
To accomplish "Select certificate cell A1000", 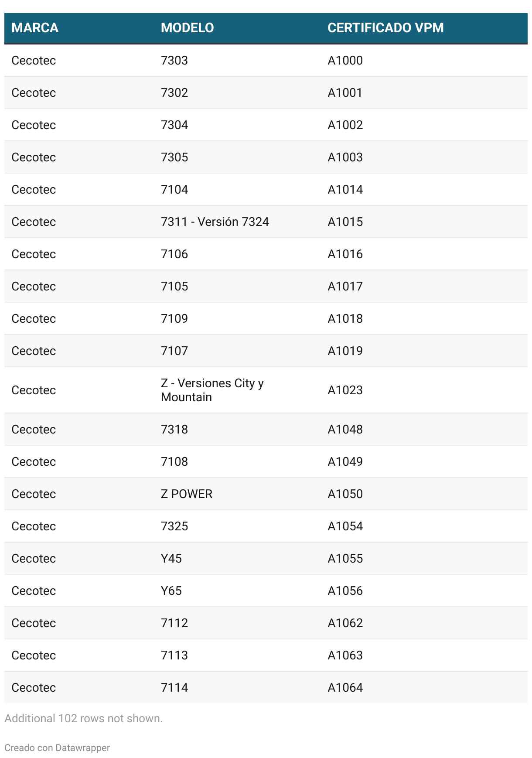I will (345, 60).
